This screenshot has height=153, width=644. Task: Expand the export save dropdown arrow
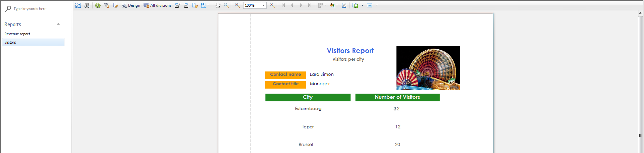pos(362,5)
